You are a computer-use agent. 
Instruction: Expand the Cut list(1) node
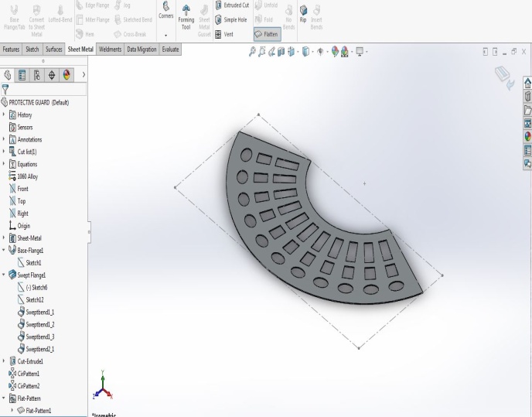tap(4, 152)
